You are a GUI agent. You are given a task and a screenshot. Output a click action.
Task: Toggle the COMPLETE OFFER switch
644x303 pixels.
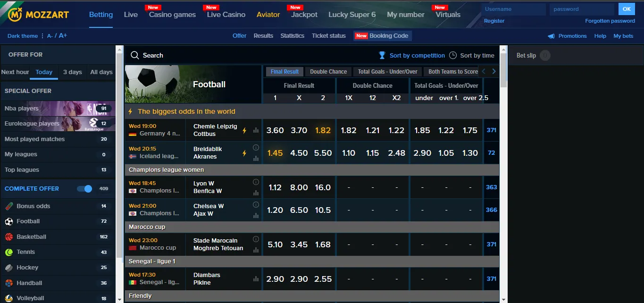tap(84, 188)
